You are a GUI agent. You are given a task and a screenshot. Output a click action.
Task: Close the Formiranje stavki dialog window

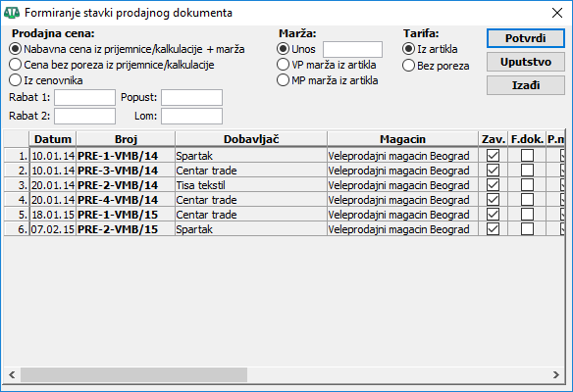pos(557,13)
